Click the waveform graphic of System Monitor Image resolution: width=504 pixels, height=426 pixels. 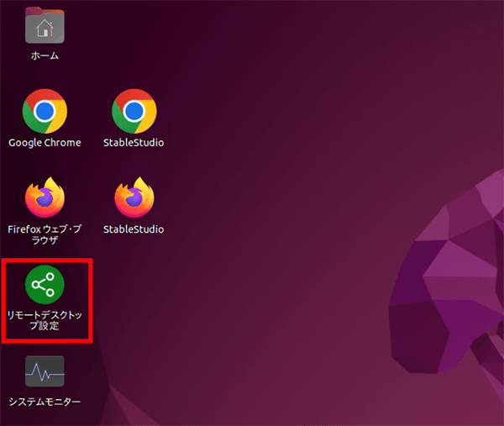[45, 372]
